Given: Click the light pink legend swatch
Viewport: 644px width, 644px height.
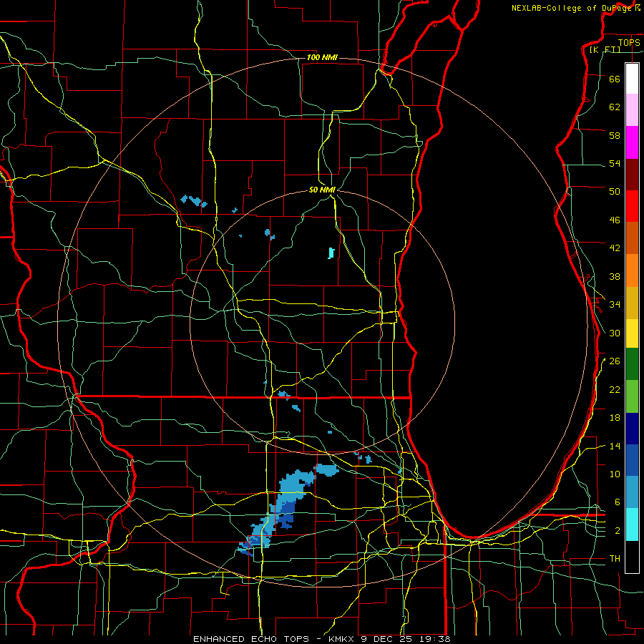Looking at the screenshot, I should [632, 109].
